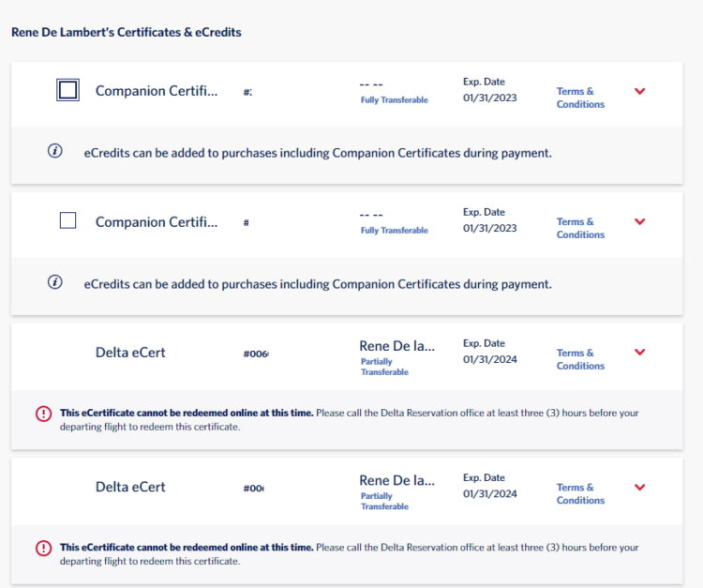Click the last Delta eCert title
The image size is (703, 588).
click(x=130, y=487)
